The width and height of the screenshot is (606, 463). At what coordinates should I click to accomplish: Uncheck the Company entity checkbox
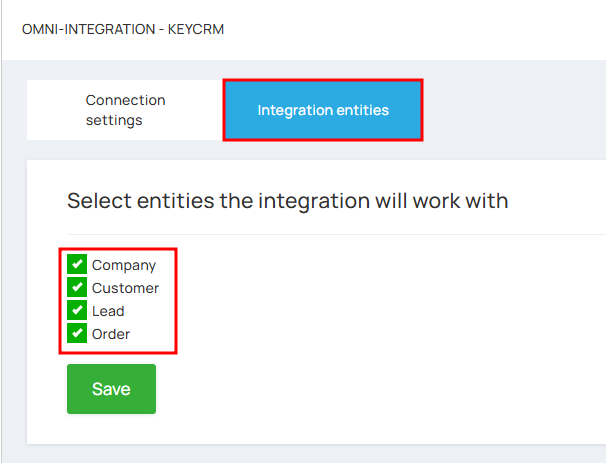tap(77, 264)
